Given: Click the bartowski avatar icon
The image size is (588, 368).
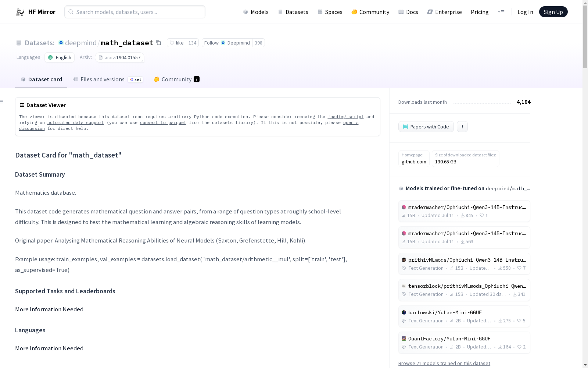Looking at the screenshot, I should 404,312.
